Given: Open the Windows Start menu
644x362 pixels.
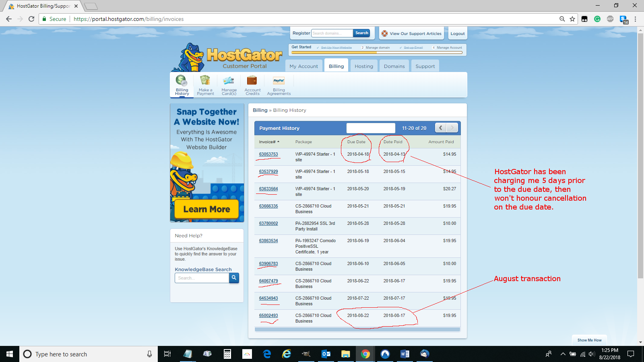Looking at the screenshot, I should coord(10,354).
